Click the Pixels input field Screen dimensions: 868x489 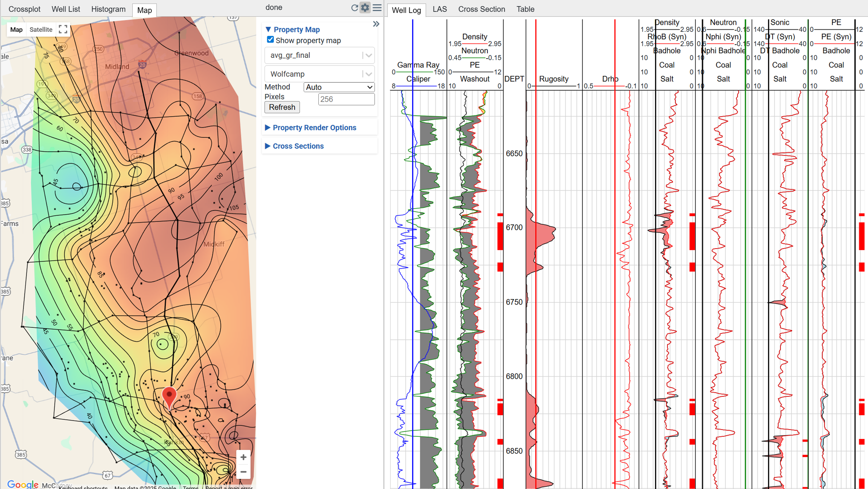point(346,99)
